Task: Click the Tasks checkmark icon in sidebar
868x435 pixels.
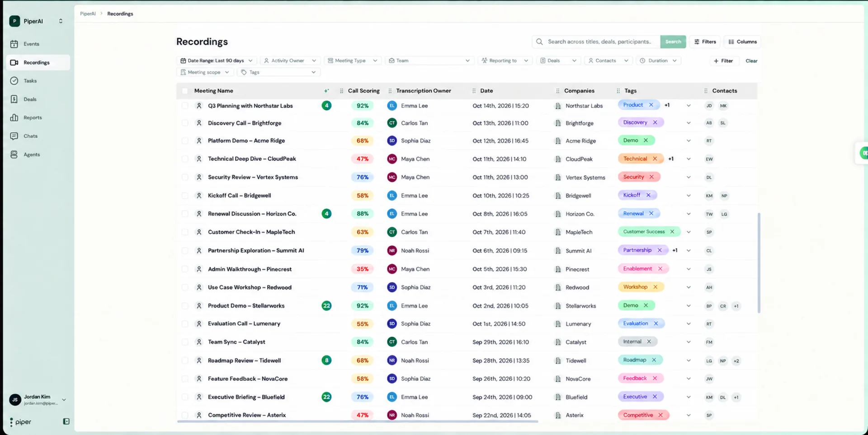Action: click(x=14, y=81)
